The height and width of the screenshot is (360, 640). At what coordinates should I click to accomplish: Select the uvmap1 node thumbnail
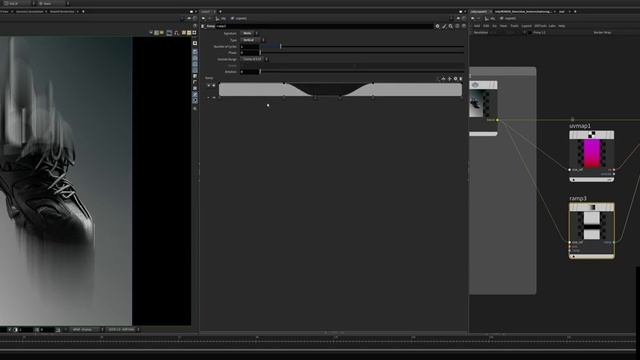592,153
